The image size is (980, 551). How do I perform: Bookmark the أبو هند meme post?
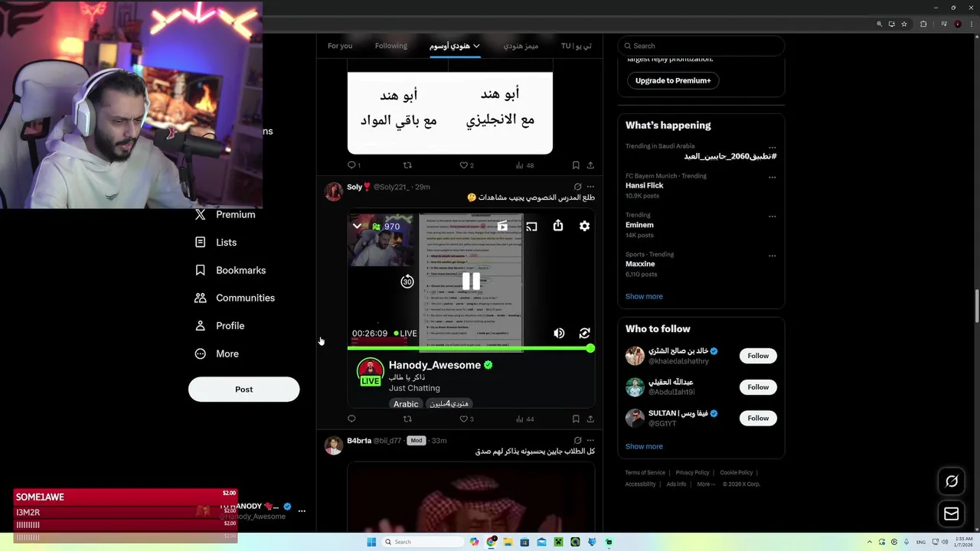[576, 165]
